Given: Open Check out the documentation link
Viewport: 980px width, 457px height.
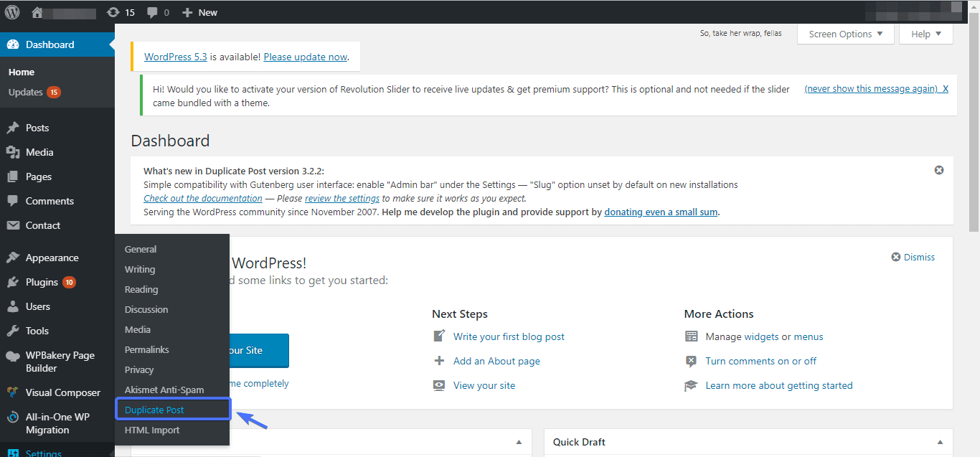Looking at the screenshot, I should coord(203,198).
